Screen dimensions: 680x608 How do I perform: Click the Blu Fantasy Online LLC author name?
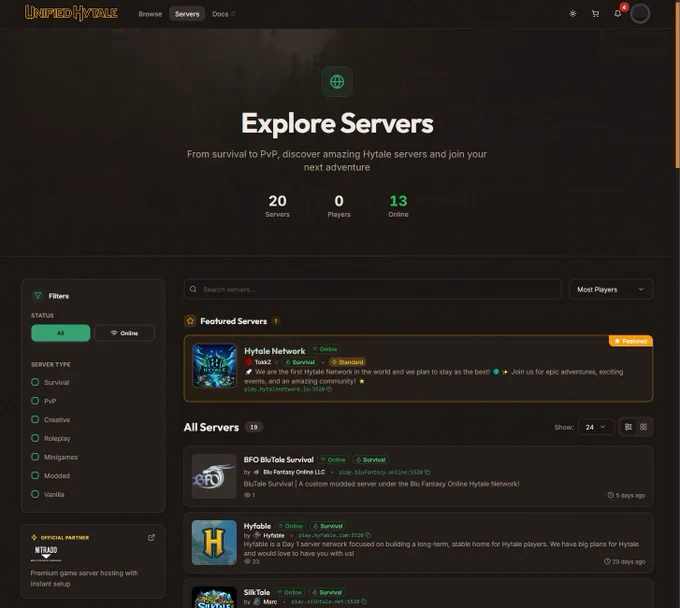pos(294,472)
